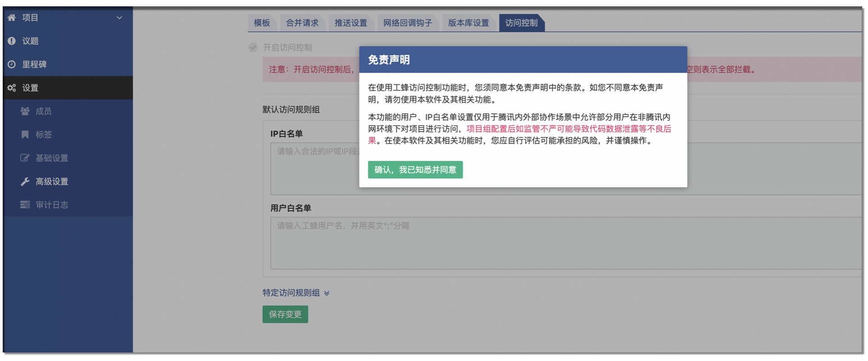Image resolution: width=868 pixels, height=361 pixels.
Task: Click the home icon beside 项目
Action: coord(12,18)
